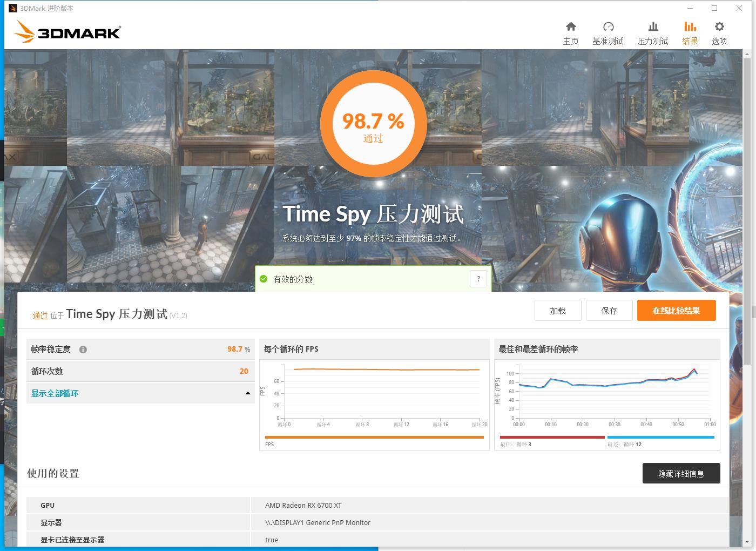The height and width of the screenshot is (551, 756).
Task: Click the 3DMark icon in the title bar
Action: (x=12, y=8)
